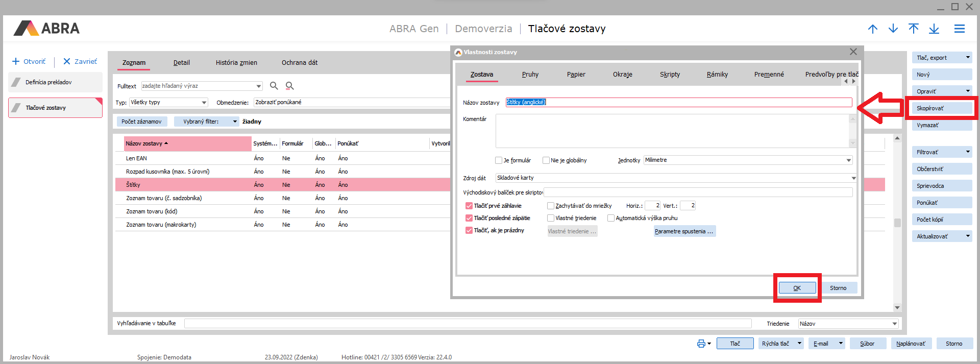The width and height of the screenshot is (980, 364).
Task: Toggle the Je formulár checkbox
Action: pyautogui.click(x=499, y=160)
